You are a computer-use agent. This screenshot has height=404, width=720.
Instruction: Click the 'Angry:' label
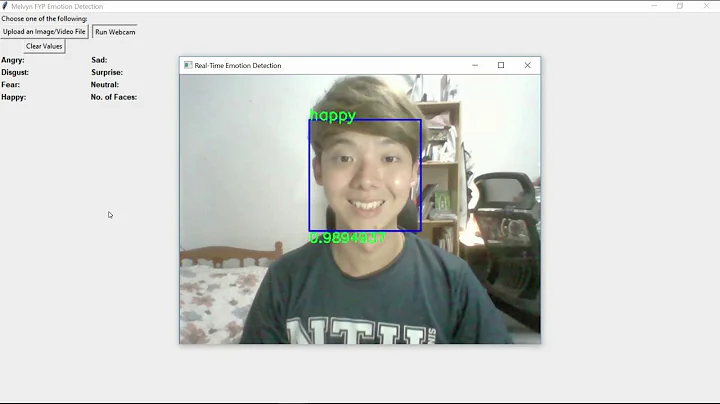coord(13,60)
